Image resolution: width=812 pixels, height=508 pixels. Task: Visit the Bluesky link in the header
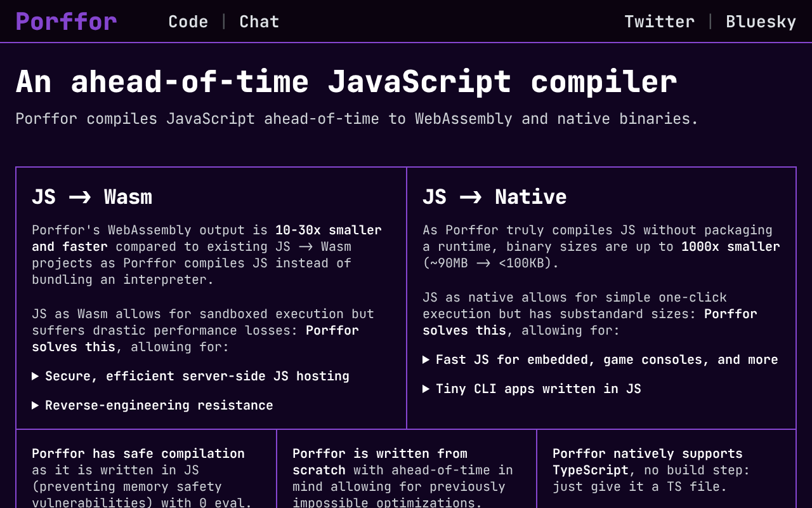tap(761, 22)
